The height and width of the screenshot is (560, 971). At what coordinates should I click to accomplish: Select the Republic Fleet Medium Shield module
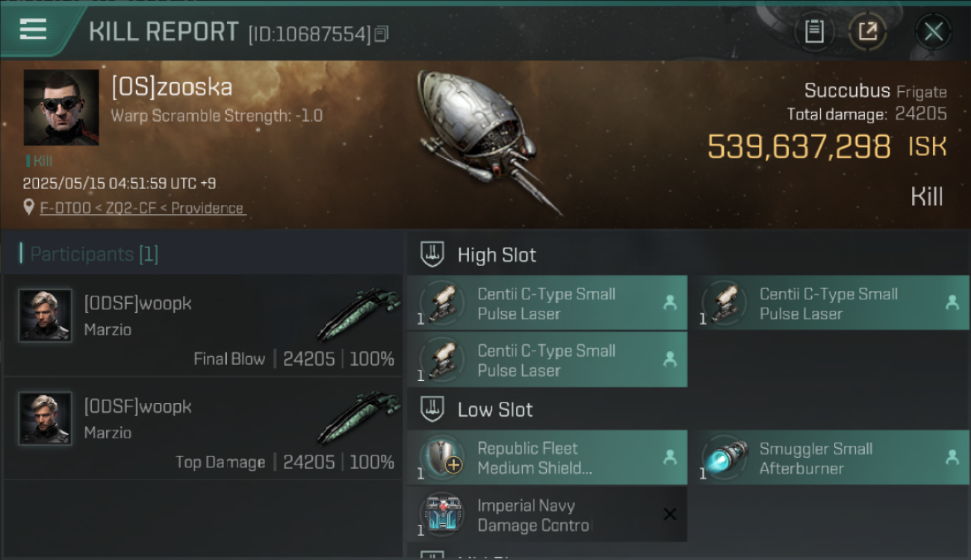tap(547, 458)
